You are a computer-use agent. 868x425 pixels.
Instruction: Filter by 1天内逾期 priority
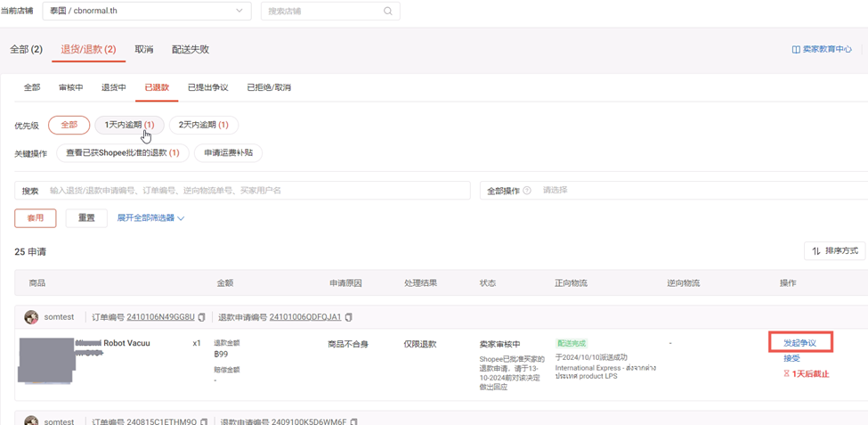click(x=130, y=126)
